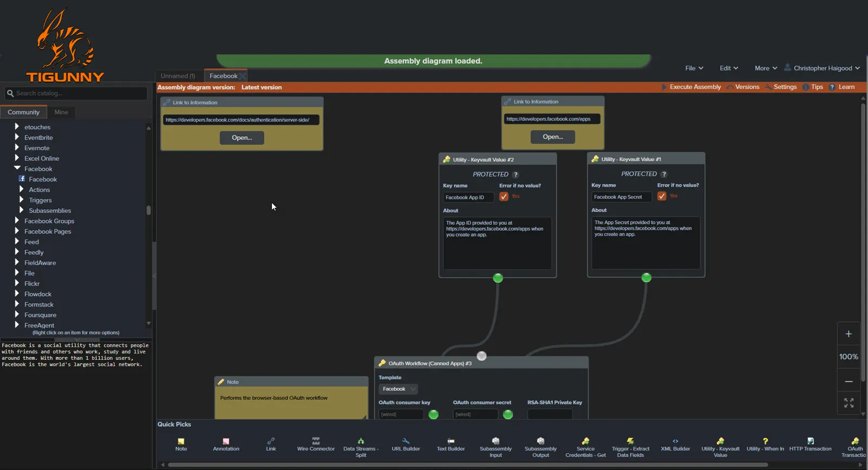The width and height of the screenshot is (868, 470).
Task: Select the XML Builder quick pick
Action: (675, 444)
